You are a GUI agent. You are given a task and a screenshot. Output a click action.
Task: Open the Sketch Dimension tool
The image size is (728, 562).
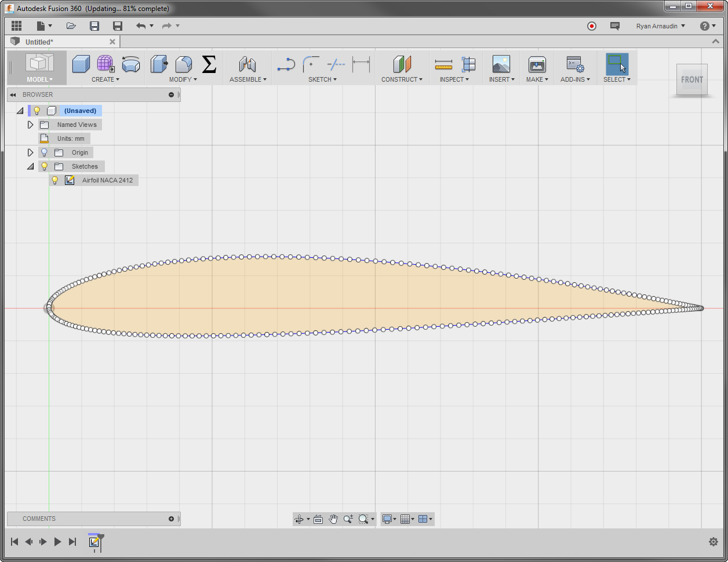pos(361,64)
